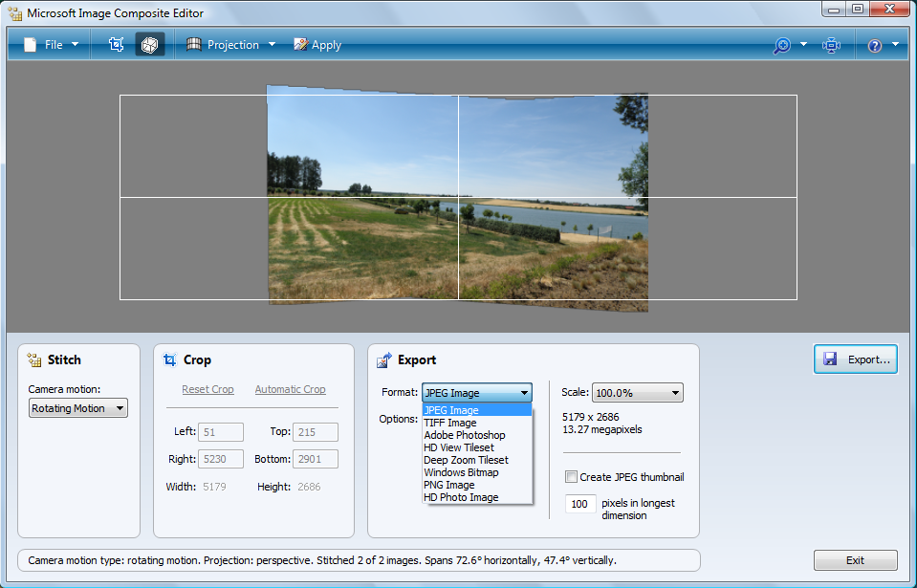Select HD Photo Image format option
The image size is (917, 588).
coord(476,497)
